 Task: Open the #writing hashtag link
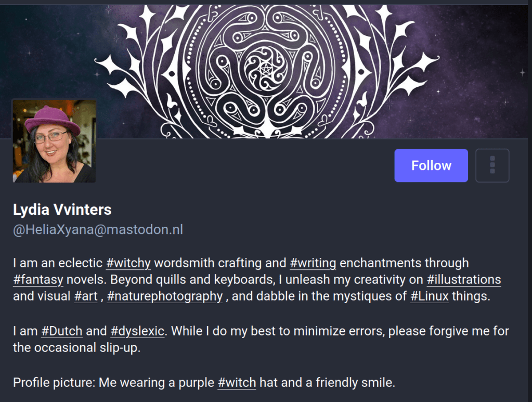[x=313, y=263]
